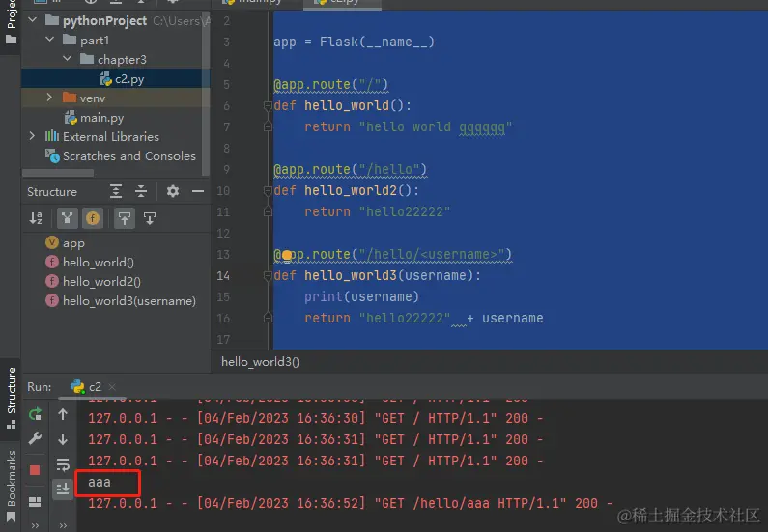Viewport: 768px width, 532px height.
Task: Click line number 14 in gutter
Action: point(223,276)
